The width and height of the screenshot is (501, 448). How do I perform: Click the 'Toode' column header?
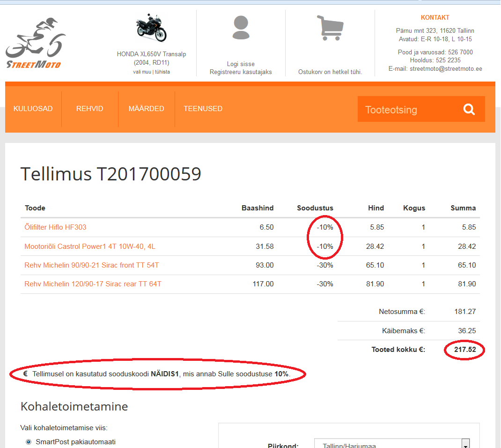pos(35,208)
